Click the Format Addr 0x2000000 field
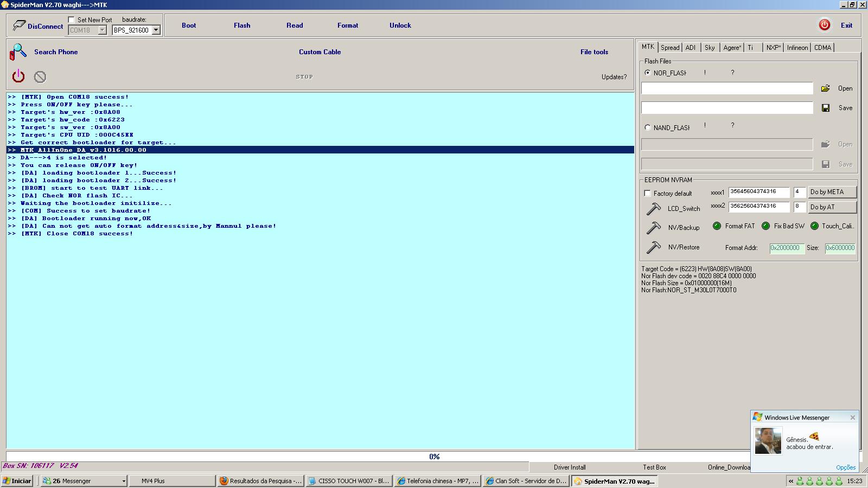Image resolution: width=868 pixels, height=488 pixels. 787,248
